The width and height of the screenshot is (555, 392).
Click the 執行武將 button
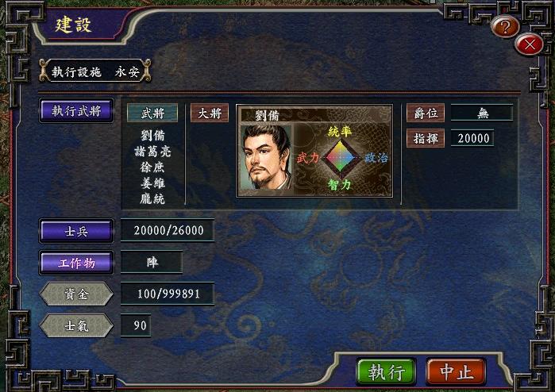point(76,111)
